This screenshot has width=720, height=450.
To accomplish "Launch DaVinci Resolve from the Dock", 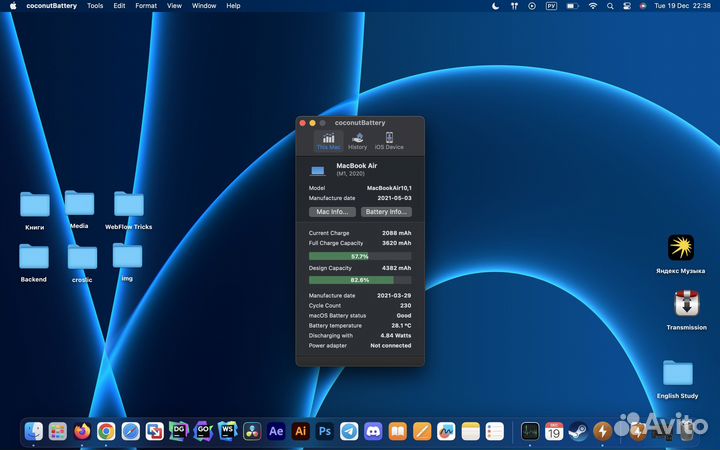I will [252, 431].
